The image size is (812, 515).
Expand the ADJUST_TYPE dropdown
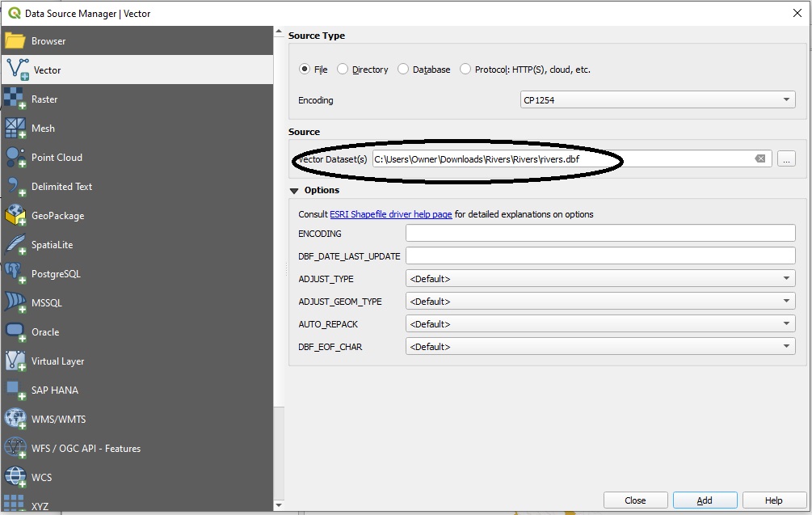tap(600, 279)
